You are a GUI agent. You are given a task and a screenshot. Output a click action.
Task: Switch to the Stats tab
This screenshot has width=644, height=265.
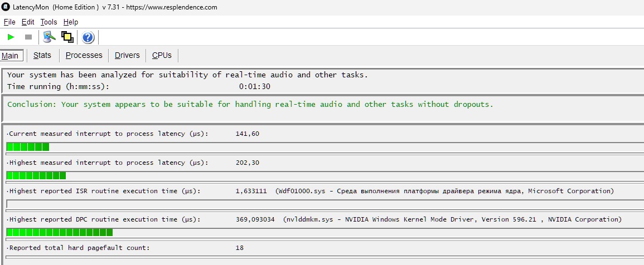tap(42, 56)
